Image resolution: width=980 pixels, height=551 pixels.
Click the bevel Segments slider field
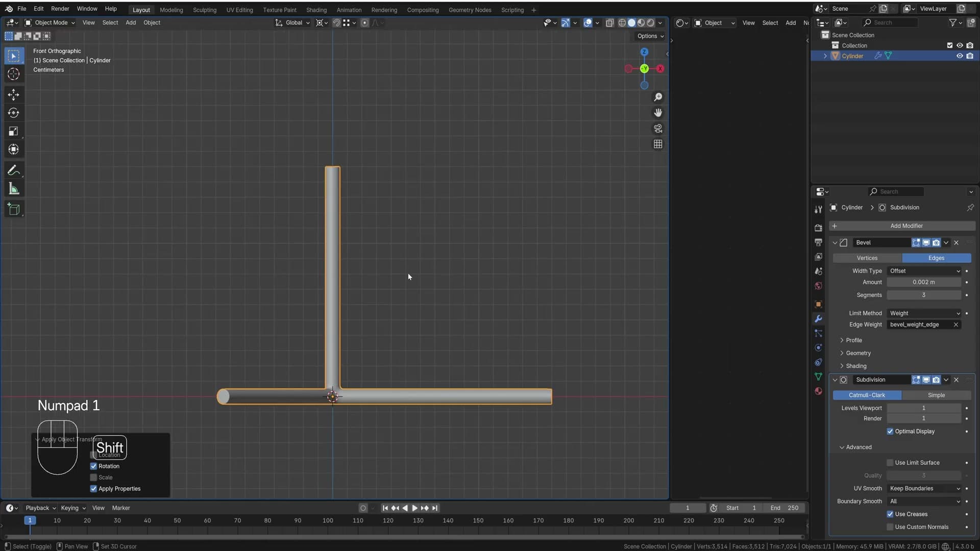(924, 295)
